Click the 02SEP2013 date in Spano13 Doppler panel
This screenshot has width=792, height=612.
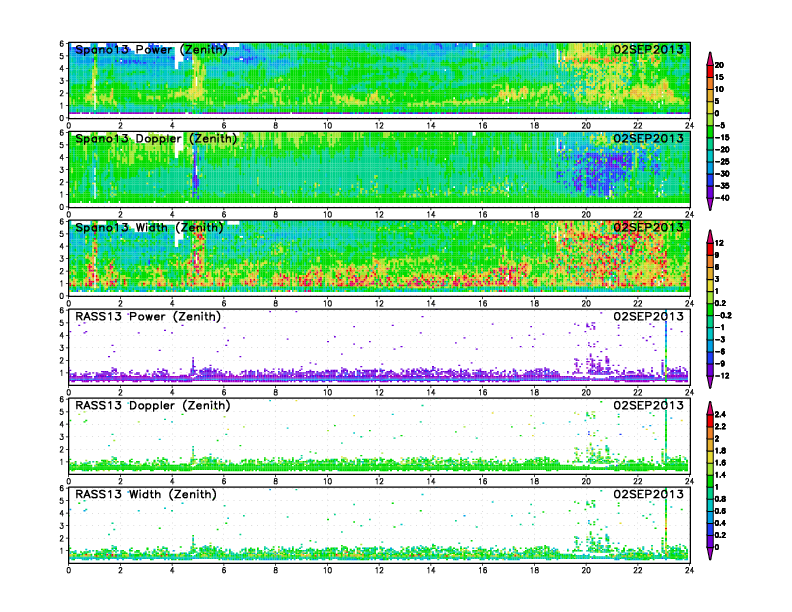[648, 138]
